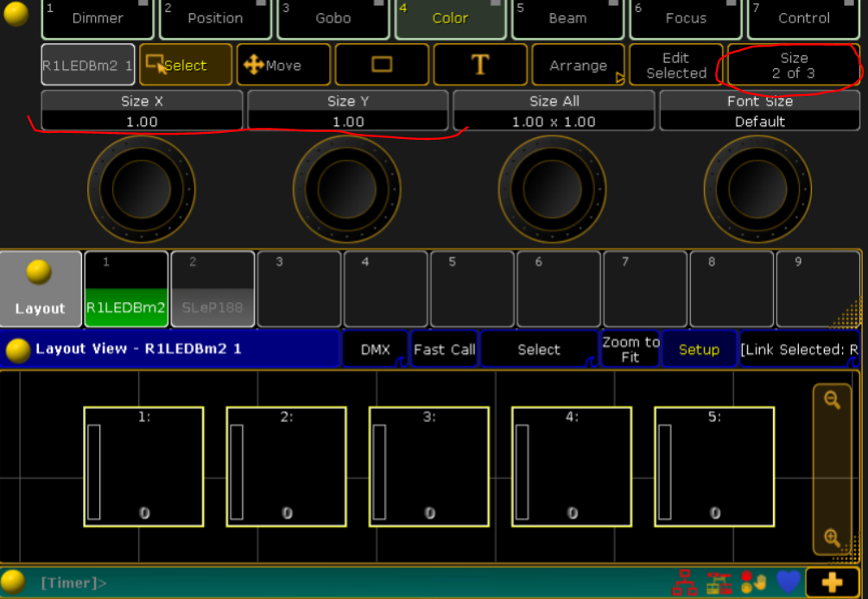This screenshot has height=599, width=868.
Task: Select fixture box 4 in the layout
Action: [572, 467]
